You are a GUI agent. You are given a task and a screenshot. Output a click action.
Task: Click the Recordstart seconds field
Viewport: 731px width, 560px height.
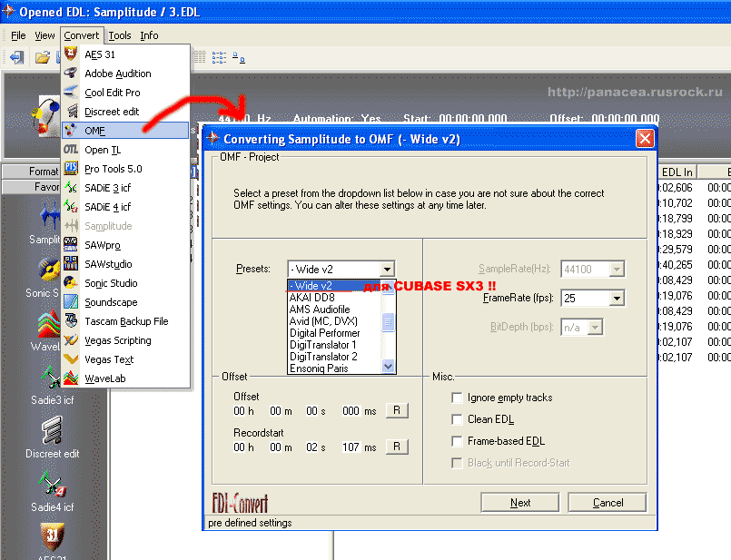311,447
